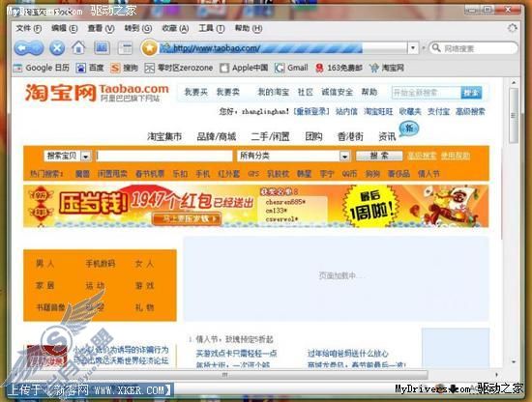The image size is (532, 402).
Task: Click the back/forward navigation button
Action: click(x=29, y=48)
